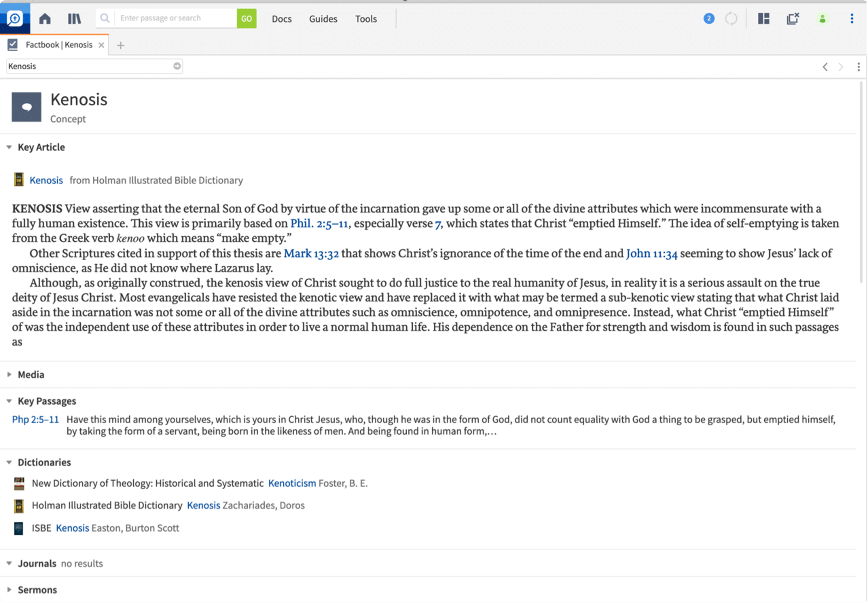Expand the Sermons section
868x603 pixels.
(9, 590)
